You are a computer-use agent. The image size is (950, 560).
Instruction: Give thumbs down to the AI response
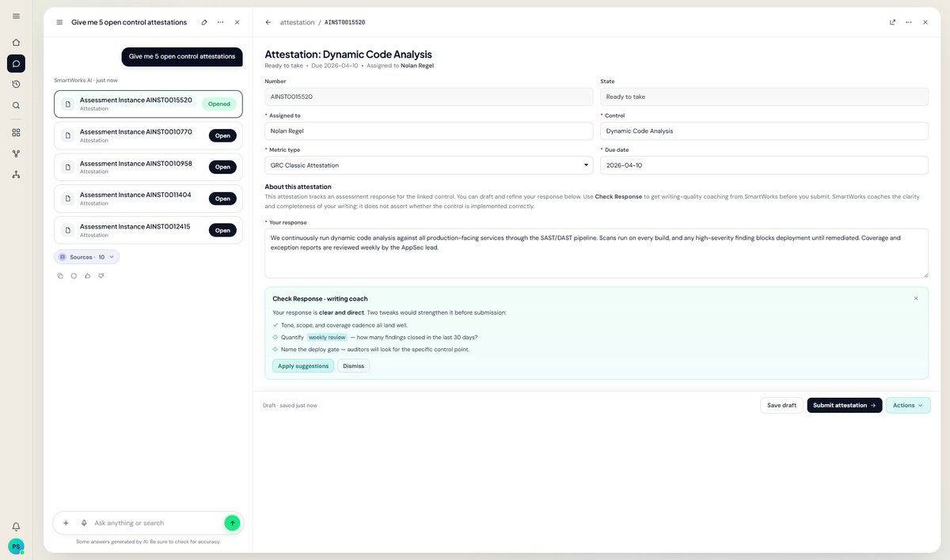101,276
